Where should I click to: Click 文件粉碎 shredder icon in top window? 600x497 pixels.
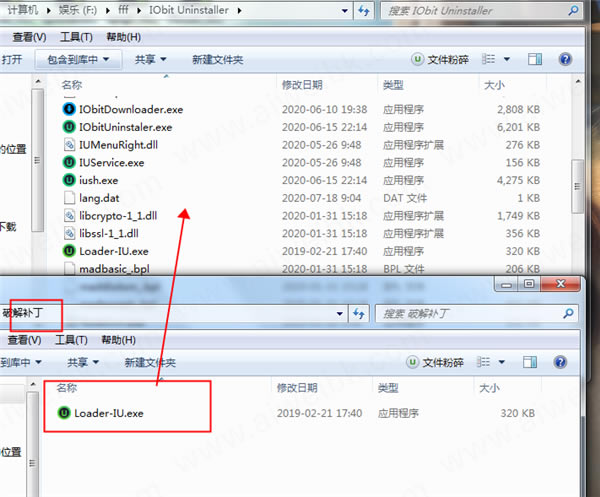pos(417,59)
